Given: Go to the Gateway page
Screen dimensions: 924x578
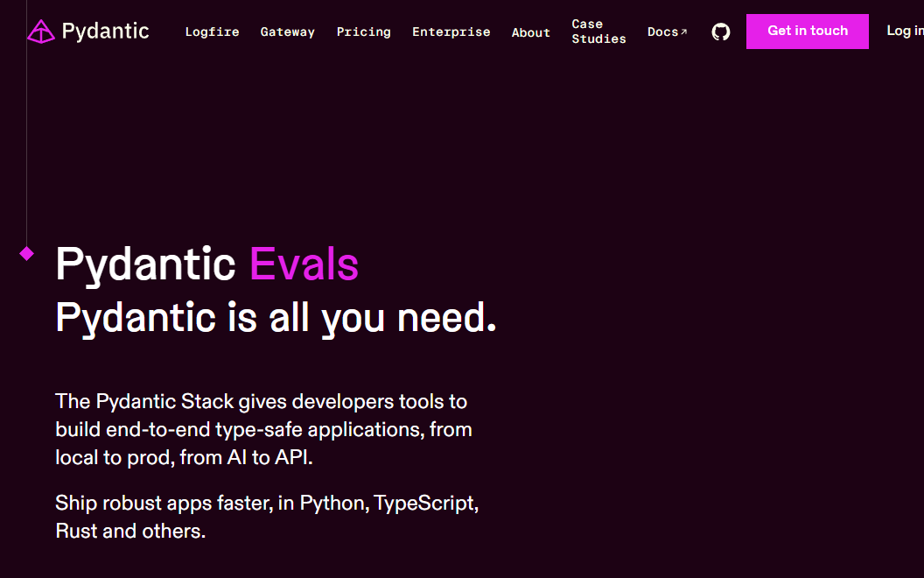Looking at the screenshot, I should point(287,32).
